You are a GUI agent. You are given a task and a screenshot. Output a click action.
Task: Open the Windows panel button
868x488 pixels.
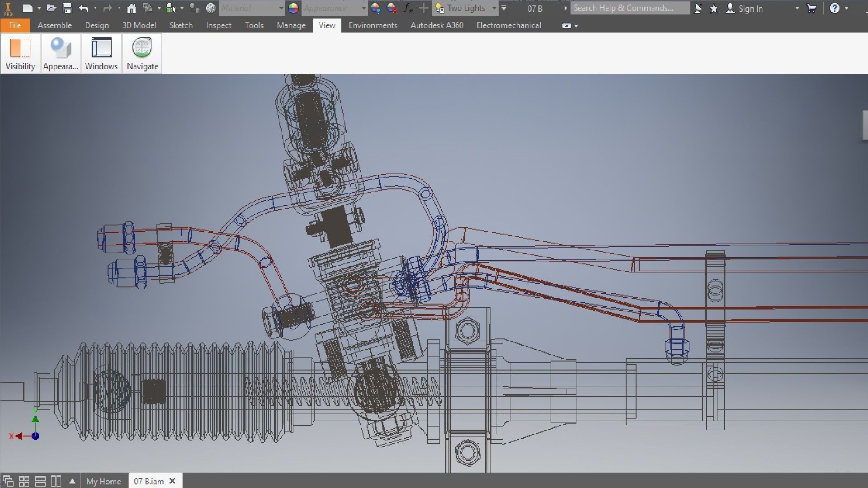coord(101,53)
